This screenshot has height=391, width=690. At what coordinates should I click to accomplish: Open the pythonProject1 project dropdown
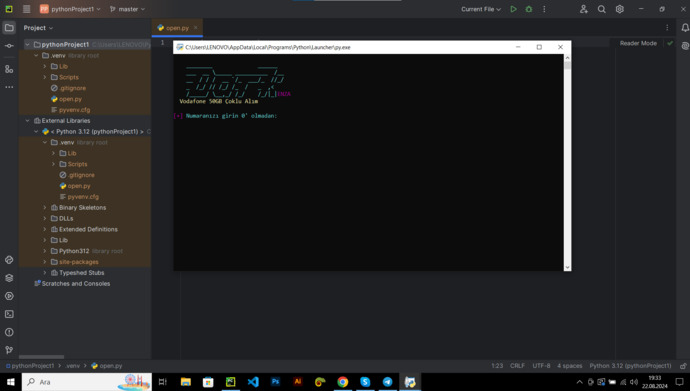[x=70, y=9]
